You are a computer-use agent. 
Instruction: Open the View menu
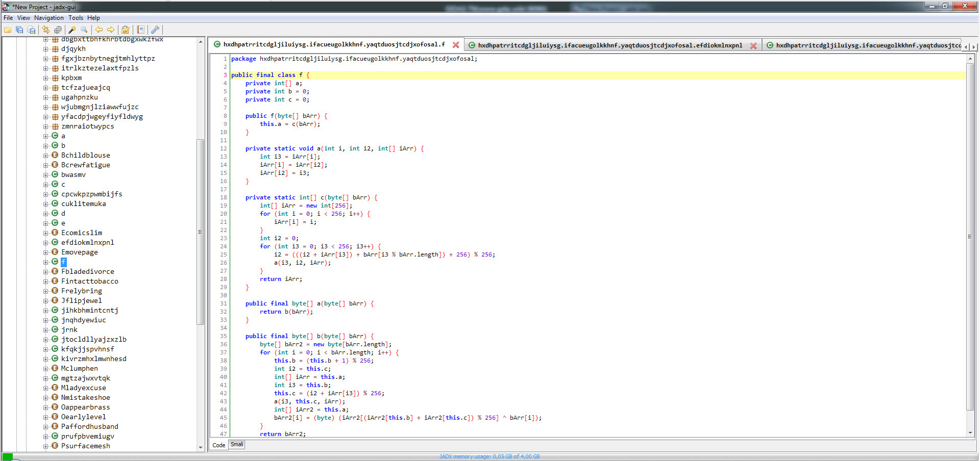(x=23, y=18)
